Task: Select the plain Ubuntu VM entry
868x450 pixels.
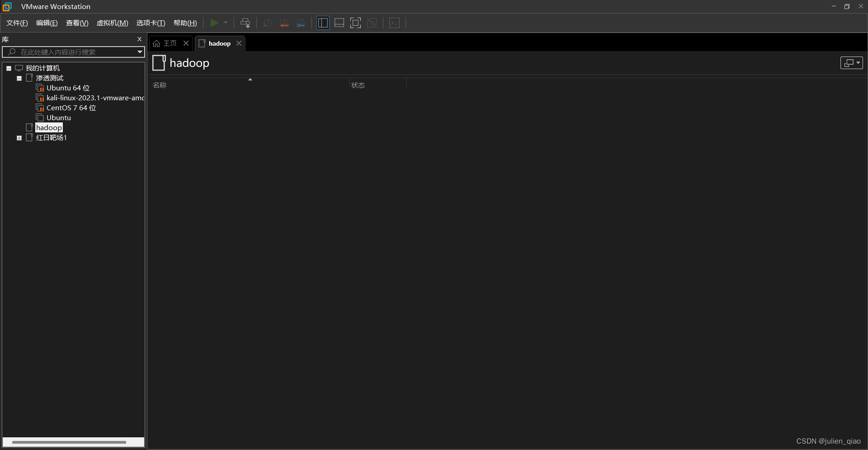Action: (x=59, y=118)
